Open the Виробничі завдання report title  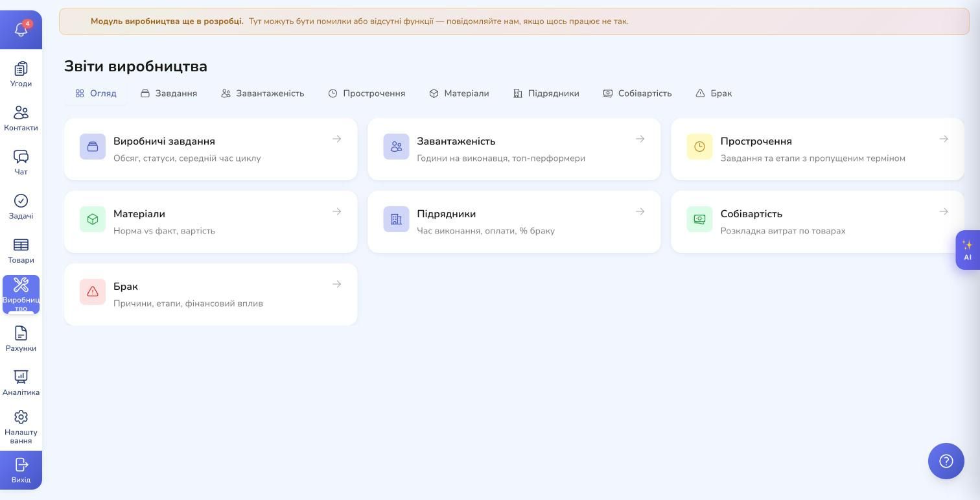pyautogui.click(x=164, y=141)
